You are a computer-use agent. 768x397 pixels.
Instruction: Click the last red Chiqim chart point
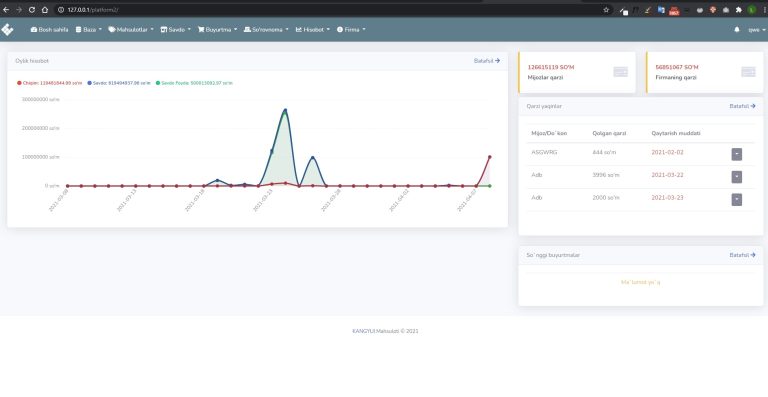pyautogui.click(x=489, y=157)
